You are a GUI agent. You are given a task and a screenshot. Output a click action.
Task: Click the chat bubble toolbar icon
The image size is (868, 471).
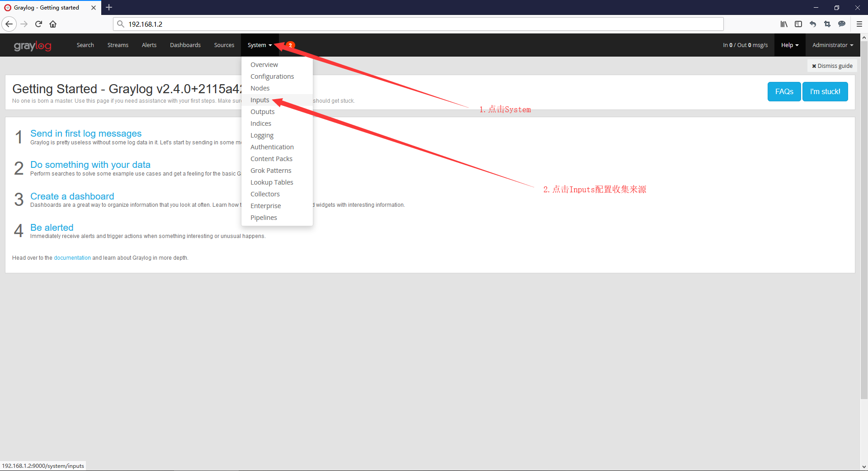click(842, 24)
